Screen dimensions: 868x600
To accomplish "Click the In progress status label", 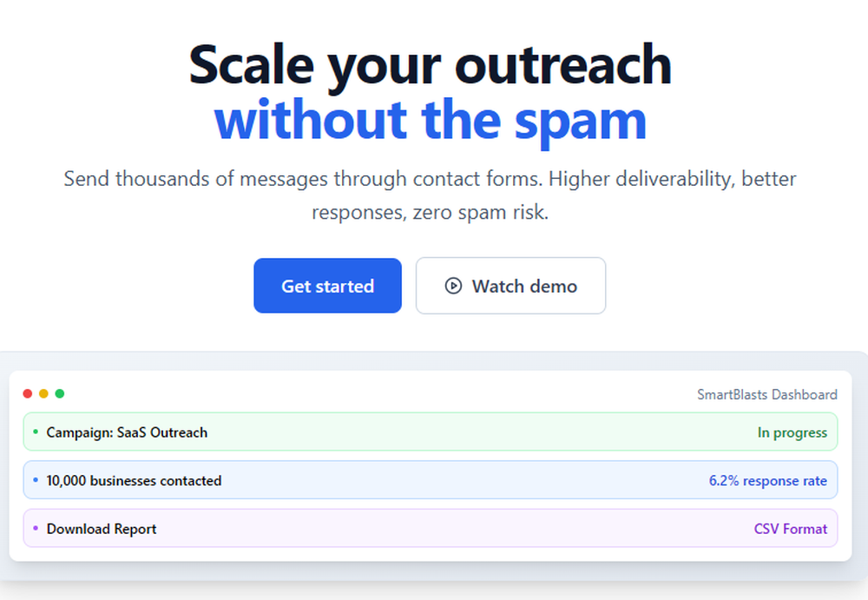I will [792, 432].
